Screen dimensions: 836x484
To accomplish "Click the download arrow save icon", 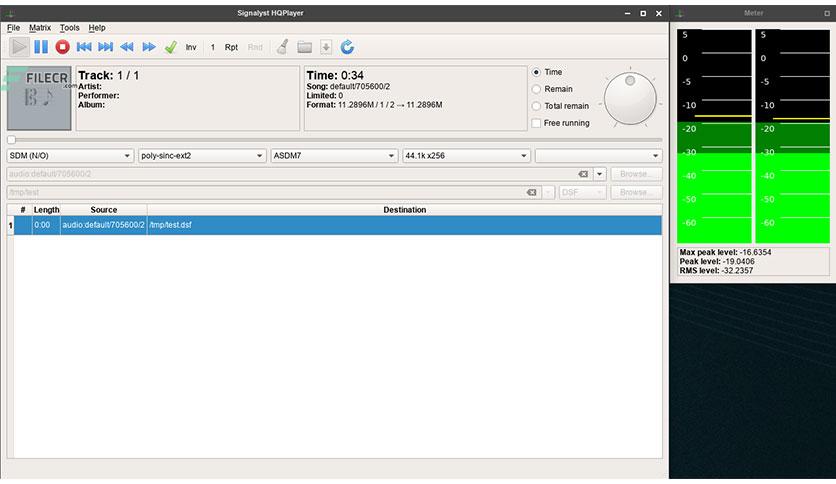I will click(326, 47).
